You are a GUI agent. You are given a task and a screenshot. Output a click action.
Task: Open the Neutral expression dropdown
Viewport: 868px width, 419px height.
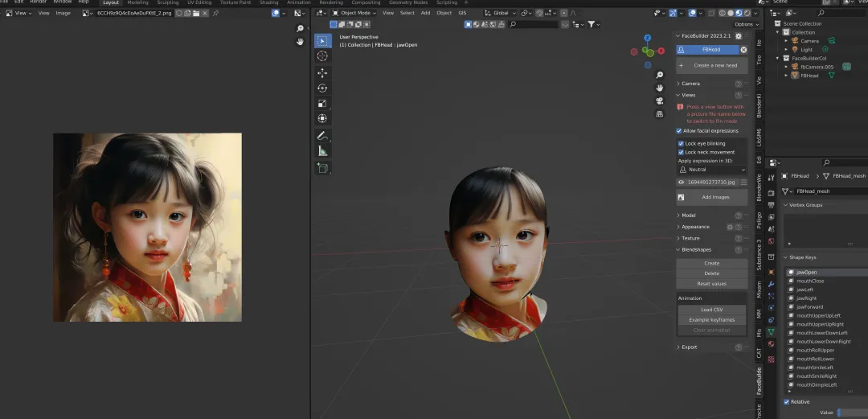(712, 170)
